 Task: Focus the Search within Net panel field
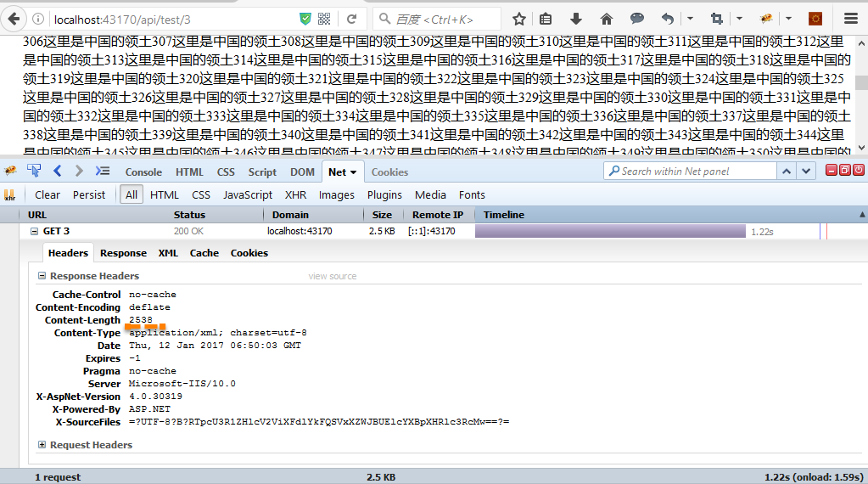pos(691,172)
